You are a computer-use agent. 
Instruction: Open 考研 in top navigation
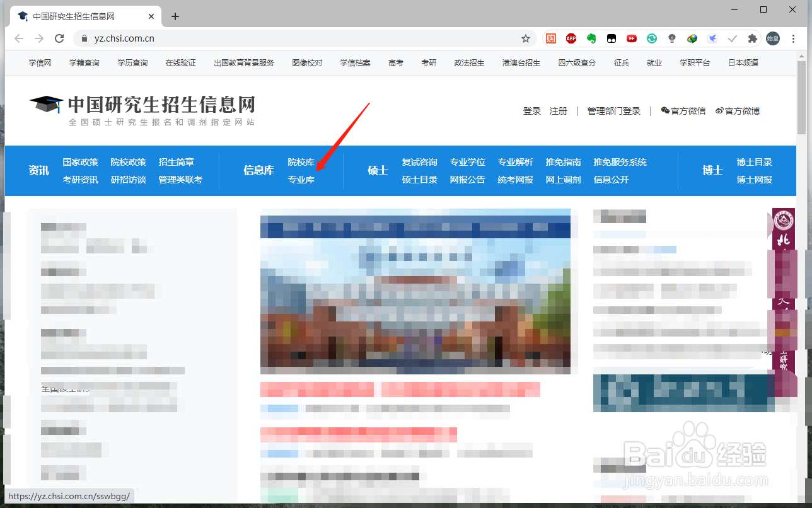pyautogui.click(x=429, y=63)
